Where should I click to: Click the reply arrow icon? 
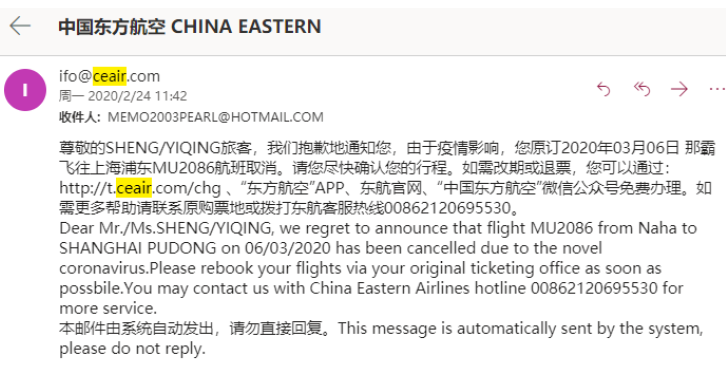point(603,89)
